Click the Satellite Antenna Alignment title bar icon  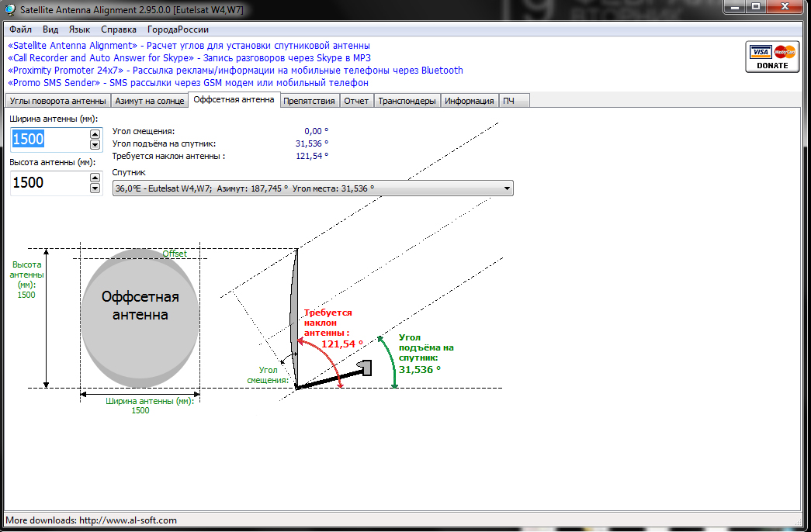point(10,9)
